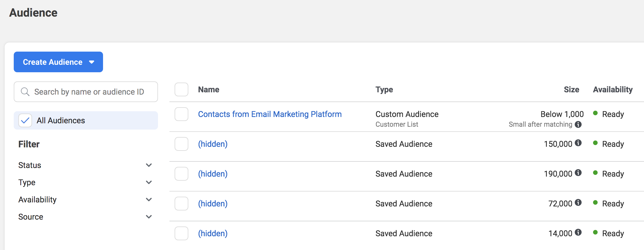Viewport: 644px width, 250px height.
Task: Click the Custom Audience type cell
Action: (x=407, y=114)
